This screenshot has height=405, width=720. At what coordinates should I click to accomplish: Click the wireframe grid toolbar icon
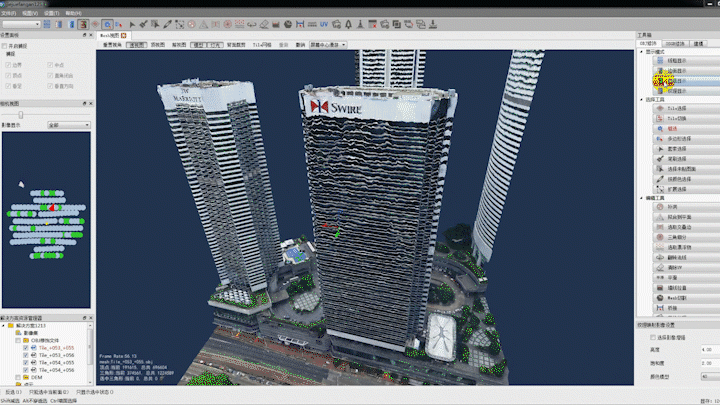pyautogui.click(x=47, y=24)
